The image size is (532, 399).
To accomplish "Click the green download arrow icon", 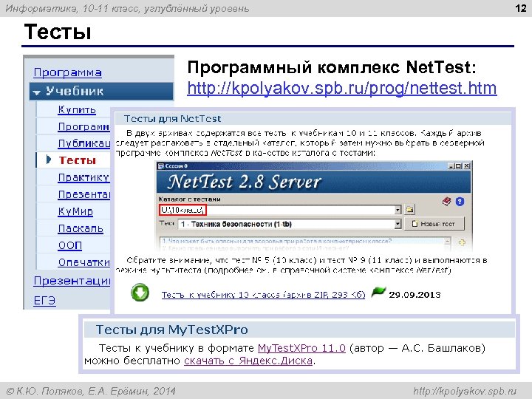I will point(140,293).
